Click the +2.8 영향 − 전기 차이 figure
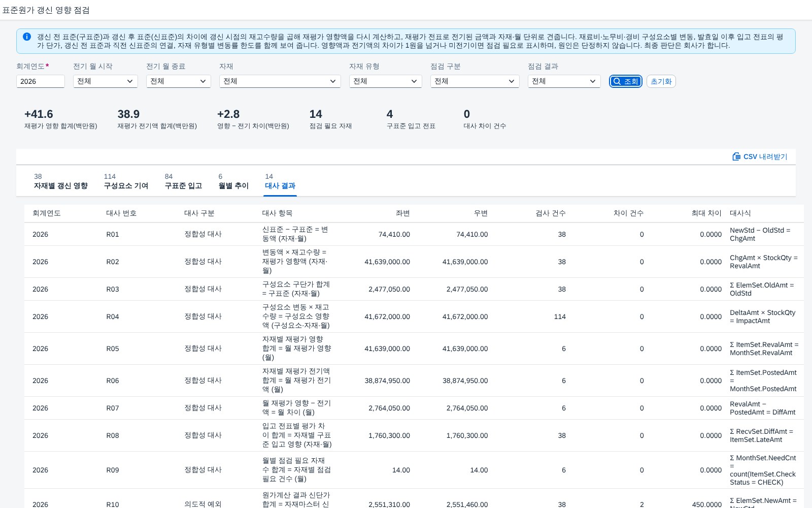The image size is (812, 508). pyautogui.click(x=228, y=114)
